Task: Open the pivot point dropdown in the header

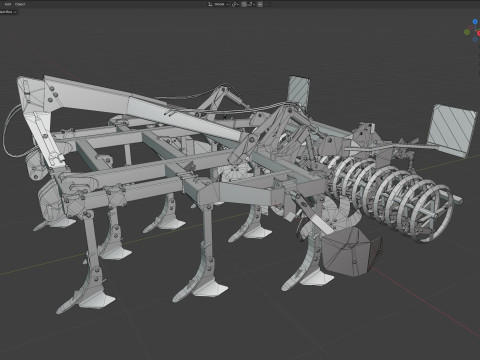Action: point(235,4)
